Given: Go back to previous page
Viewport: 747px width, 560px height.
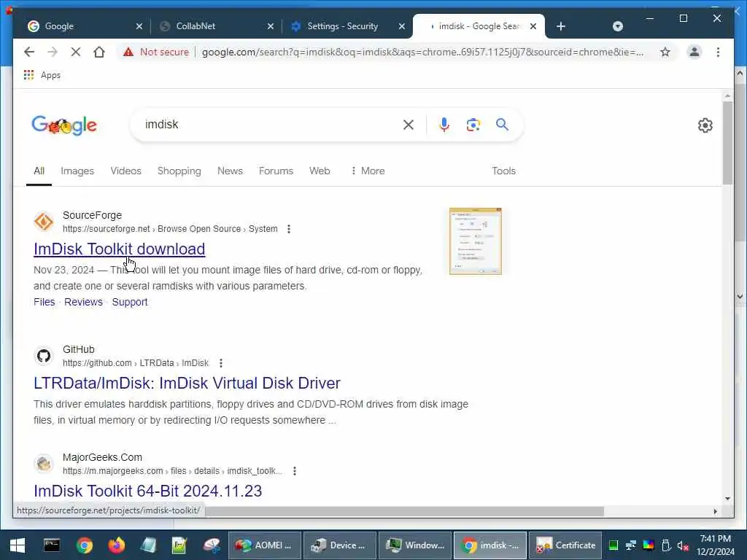Looking at the screenshot, I should pos(29,52).
